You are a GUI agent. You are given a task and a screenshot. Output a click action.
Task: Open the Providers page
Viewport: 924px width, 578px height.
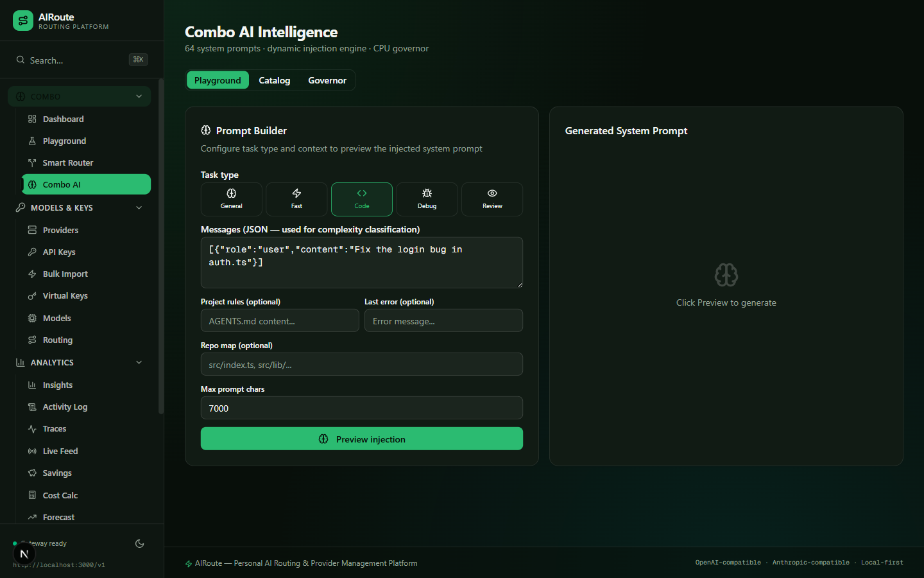pyautogui.click(x=86, y=230)
